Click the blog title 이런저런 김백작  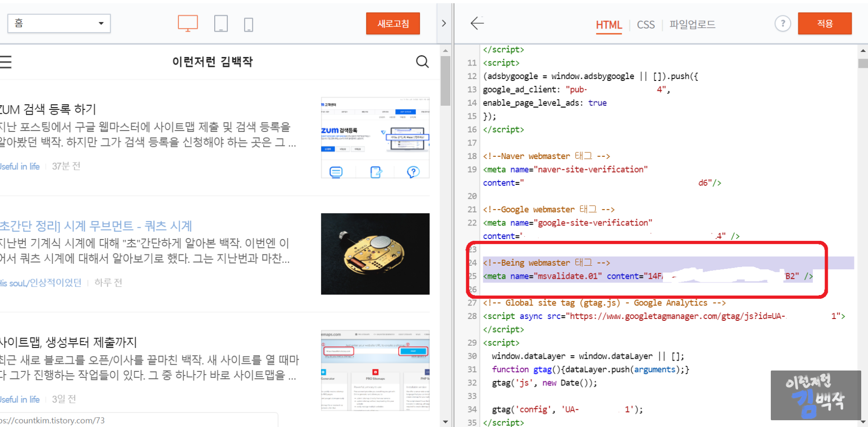[x=212, y=61]
